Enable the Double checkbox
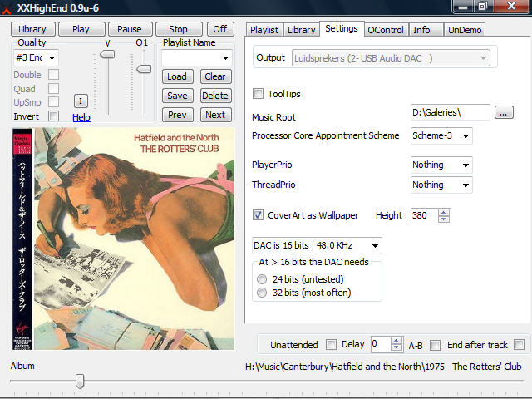This screenshot has height=399, width=532. click(x=53, y=75)
